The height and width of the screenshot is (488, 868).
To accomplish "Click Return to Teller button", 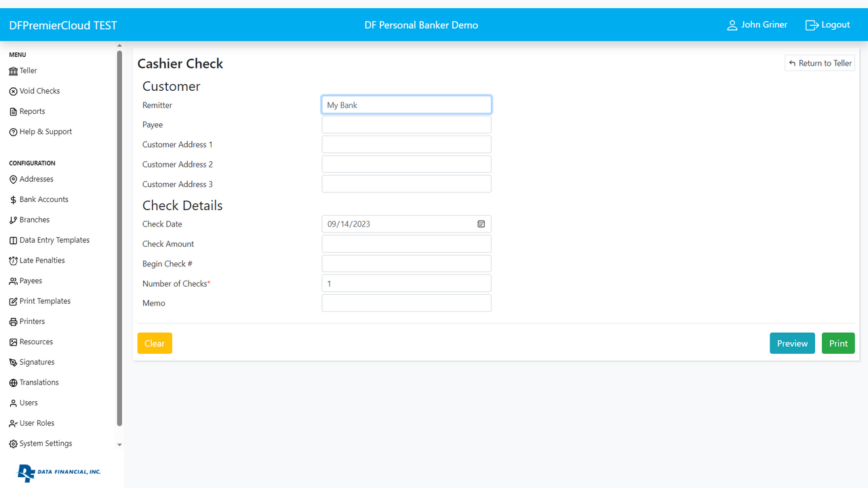I will pyautogui.click(x=819, y=63).
